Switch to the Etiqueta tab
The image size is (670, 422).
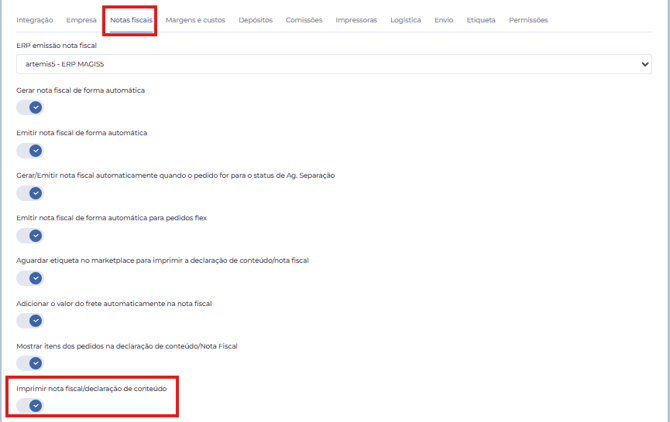point(480,20)
